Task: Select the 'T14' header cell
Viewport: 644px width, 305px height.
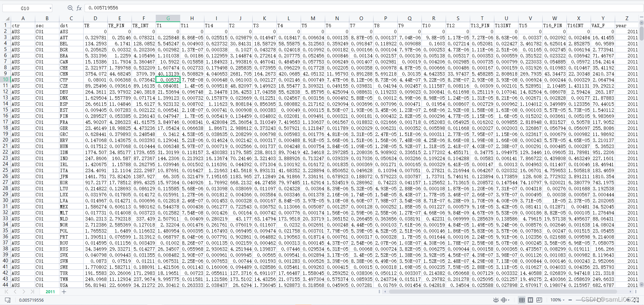Action: (216, 26)
